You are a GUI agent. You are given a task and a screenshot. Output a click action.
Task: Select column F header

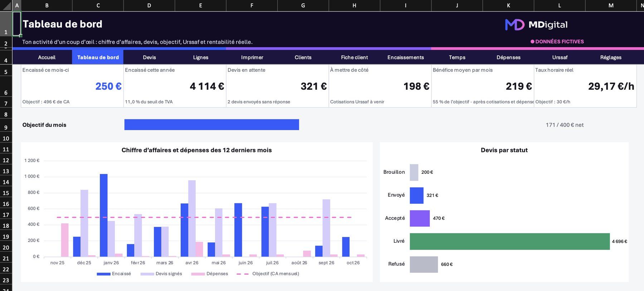252,5
